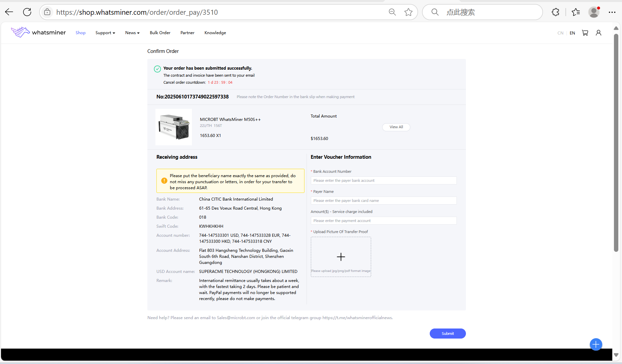Click the Need help support email line
Screen dimensions: 622x364
coord(270,318)
